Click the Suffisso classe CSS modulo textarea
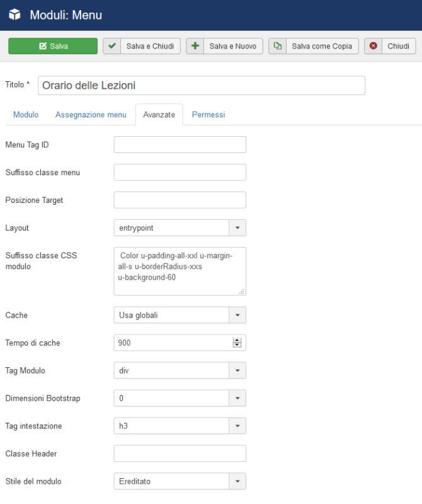 180,272
